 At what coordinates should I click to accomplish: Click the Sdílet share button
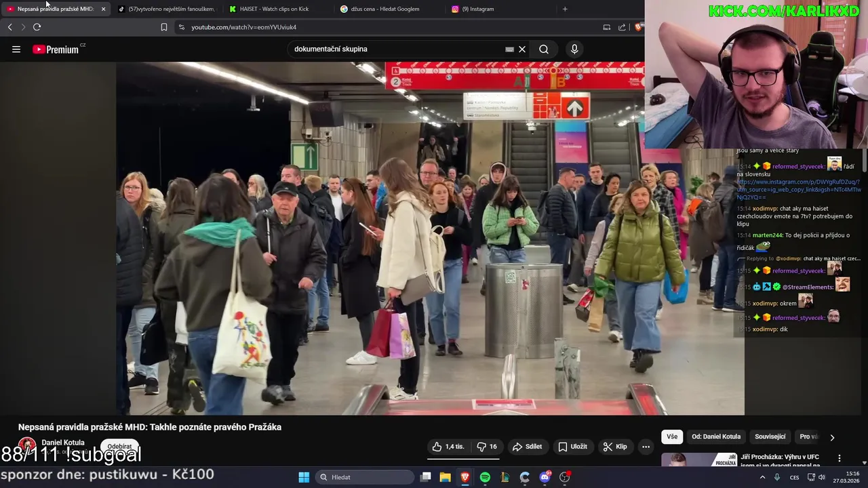click(527, 447)
